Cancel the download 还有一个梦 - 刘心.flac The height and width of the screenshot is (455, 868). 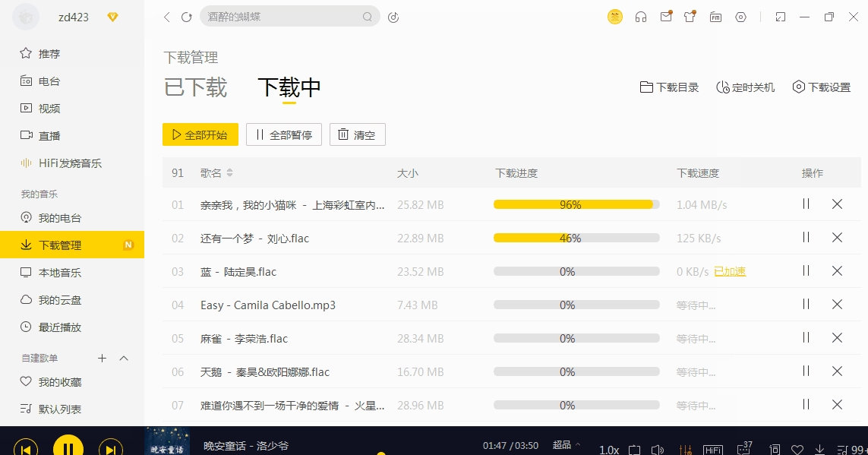pos(837,238)
